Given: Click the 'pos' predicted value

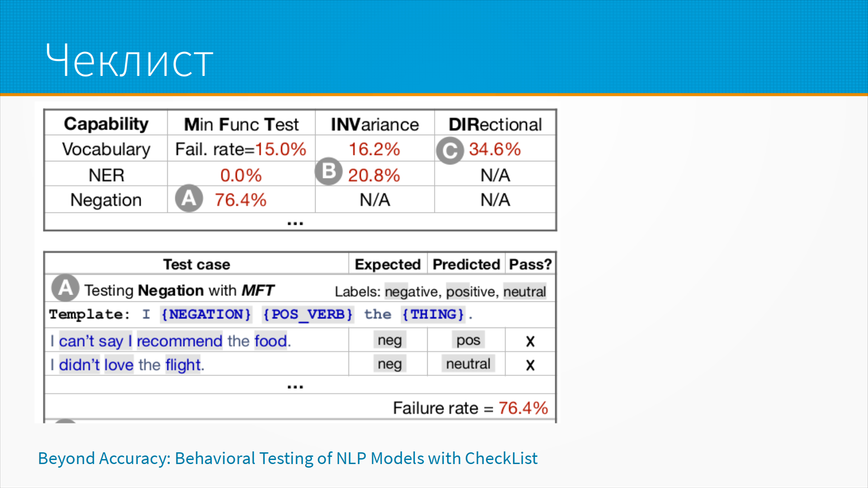Looking at the screenshot, I should pos(468,340).
